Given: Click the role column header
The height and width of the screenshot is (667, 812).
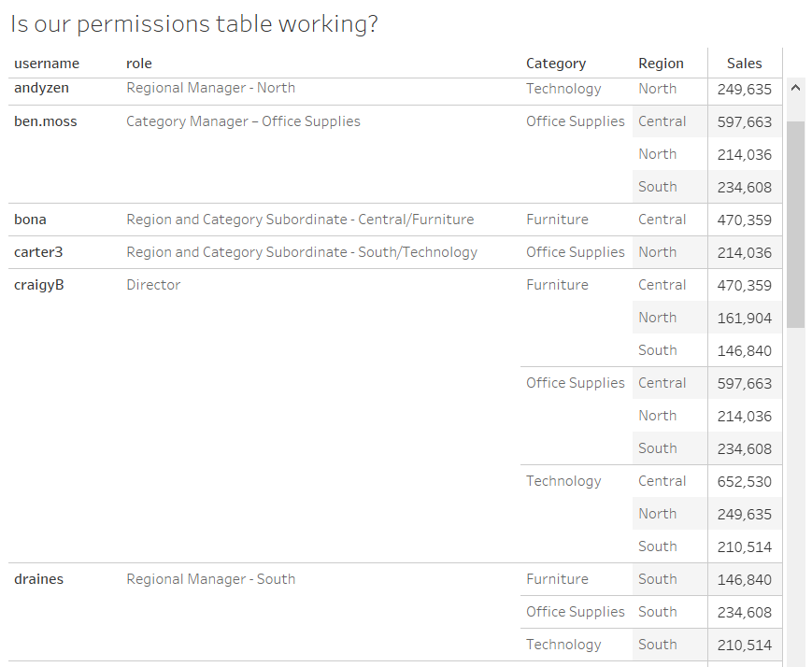Looking at the screenshot, I should (139, 64).
